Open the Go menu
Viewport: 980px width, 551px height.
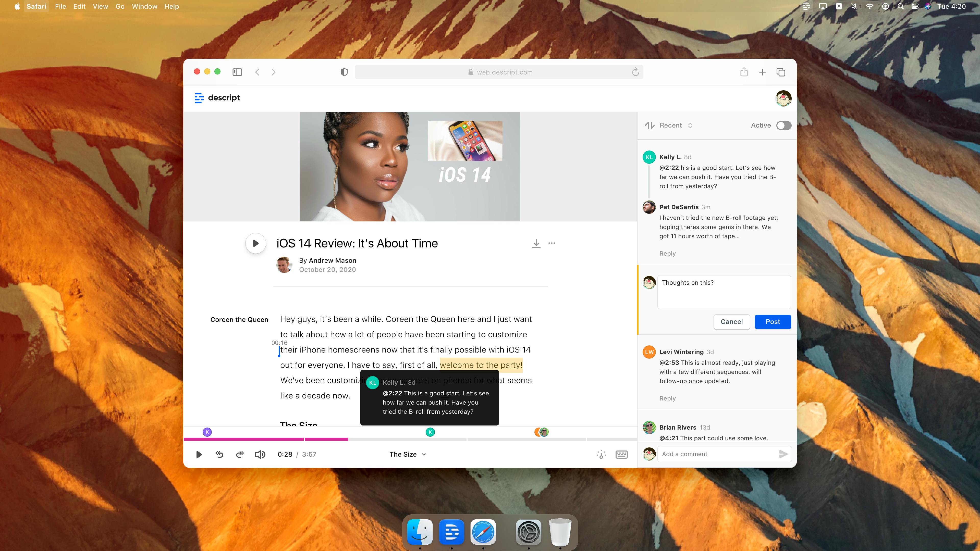(x=120, y=6)
